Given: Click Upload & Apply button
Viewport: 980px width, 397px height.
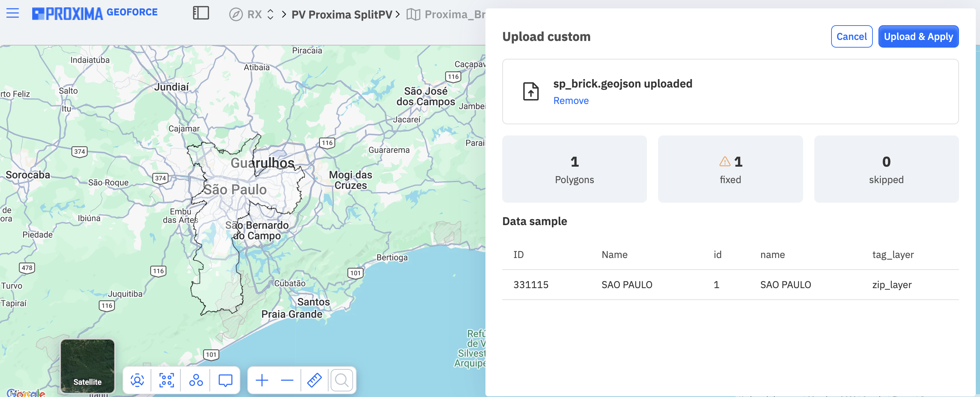Looking at the screenshot, I should point(918,36).
